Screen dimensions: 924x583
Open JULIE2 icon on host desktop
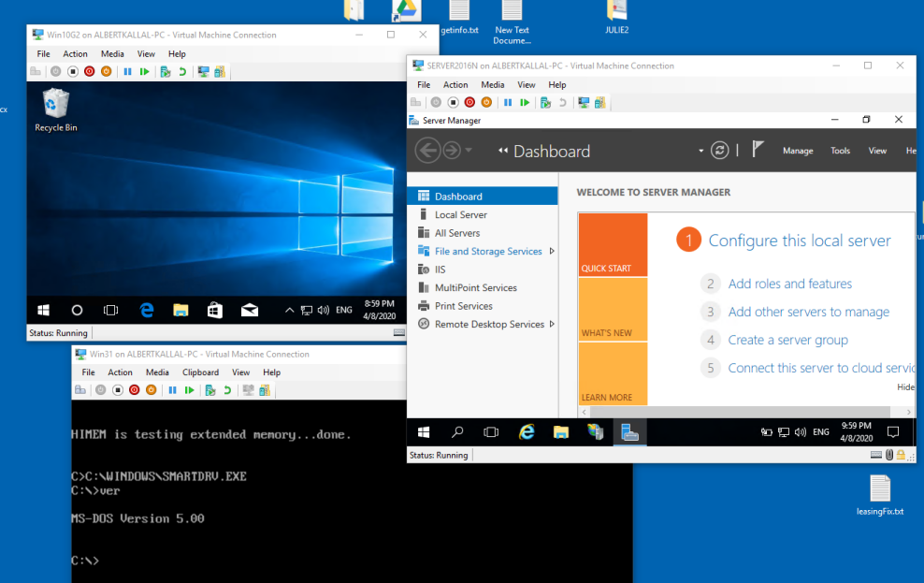pyautogui.click(x=616, y=18)
